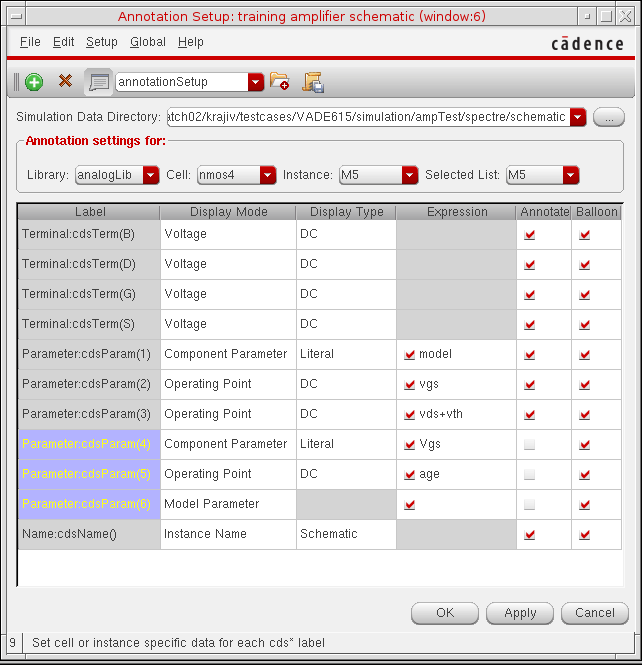
Task: Toggle Balloon checkbox for Name:cdsName()
Action: point(584,534)
